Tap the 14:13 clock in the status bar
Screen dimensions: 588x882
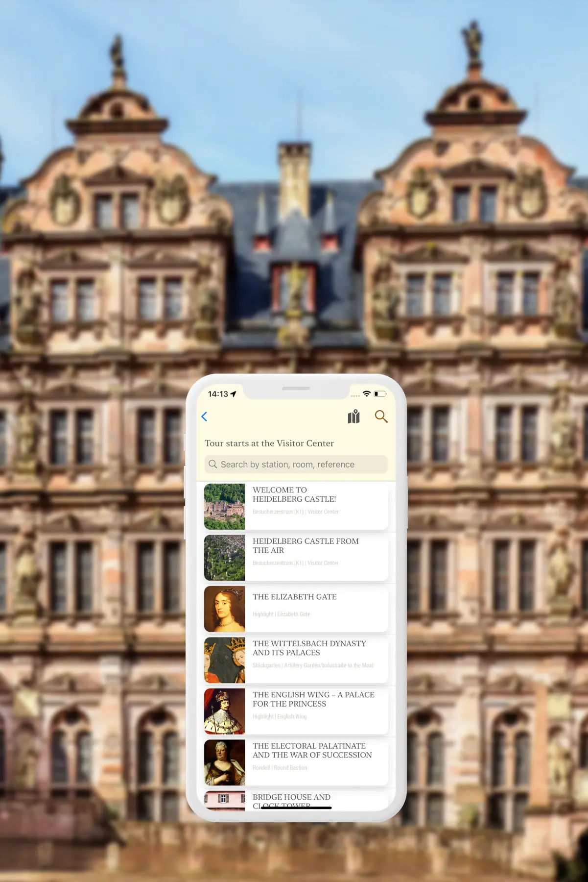point(218,394)
